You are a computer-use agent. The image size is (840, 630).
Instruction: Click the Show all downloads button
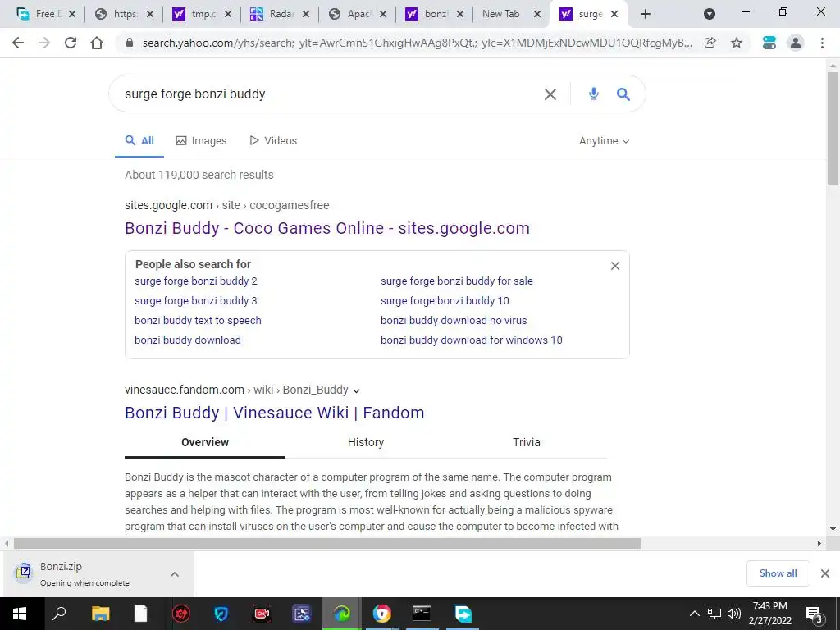click(x=778, y=573)
